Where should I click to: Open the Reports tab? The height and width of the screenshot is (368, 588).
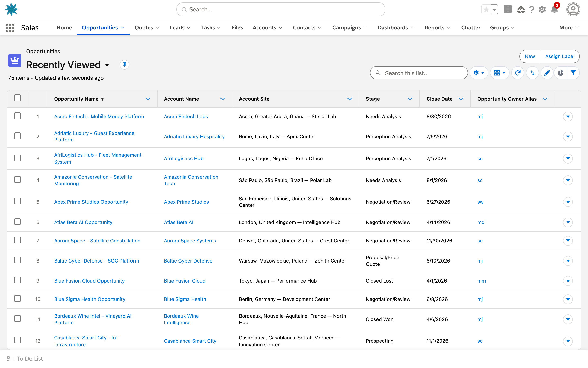434,28
